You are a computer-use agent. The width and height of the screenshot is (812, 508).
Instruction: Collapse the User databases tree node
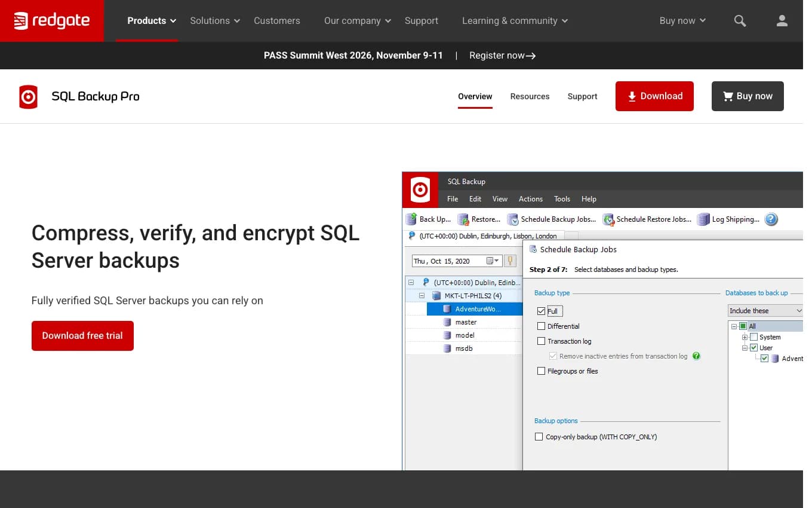(x=745, y=348)
